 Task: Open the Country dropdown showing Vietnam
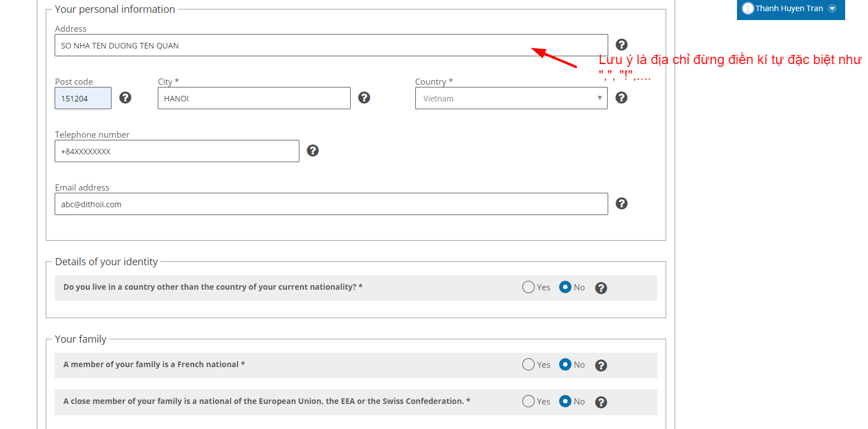pyautogui.click(x=511, y=98)
